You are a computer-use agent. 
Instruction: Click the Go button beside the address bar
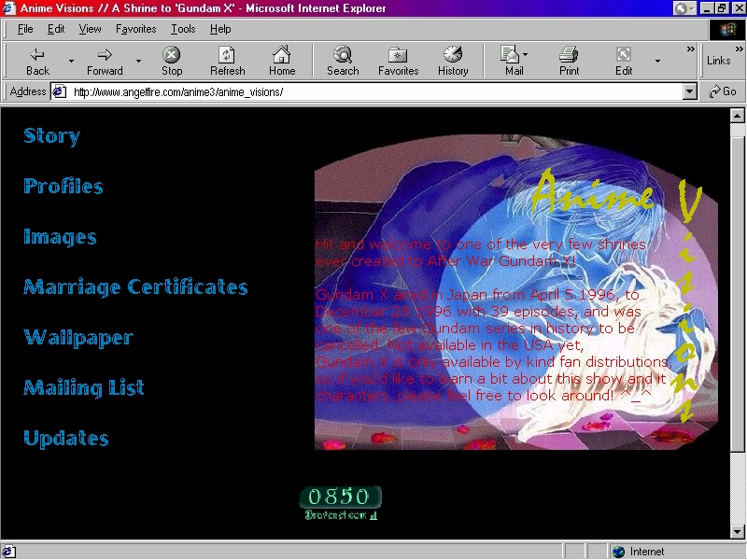(723, 91)
